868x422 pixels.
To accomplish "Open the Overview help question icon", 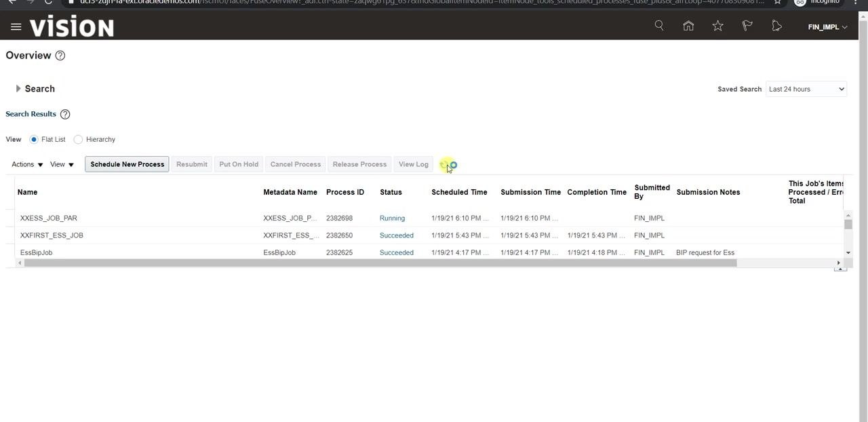I will click(x=60, y=56).
